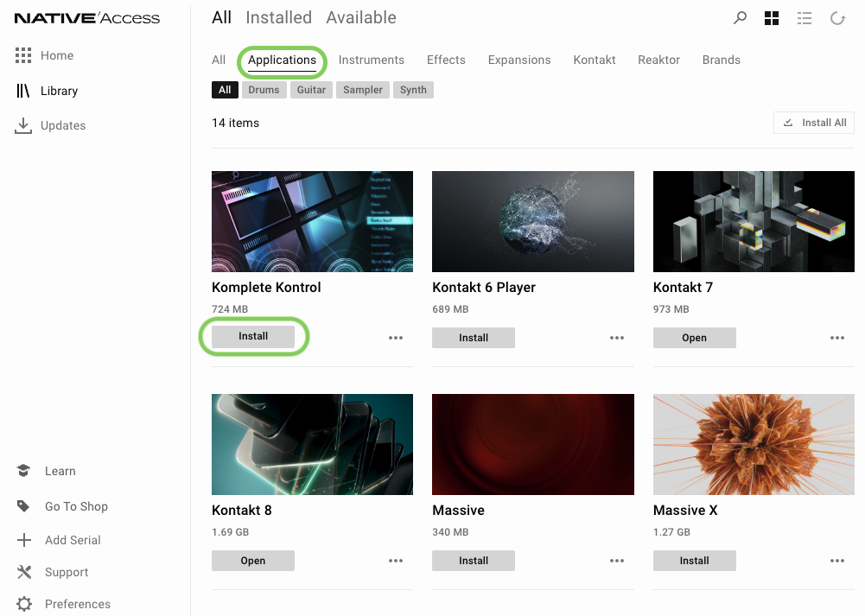Go to Library in sidebar

pyautogui.click(x=59, y=91)
